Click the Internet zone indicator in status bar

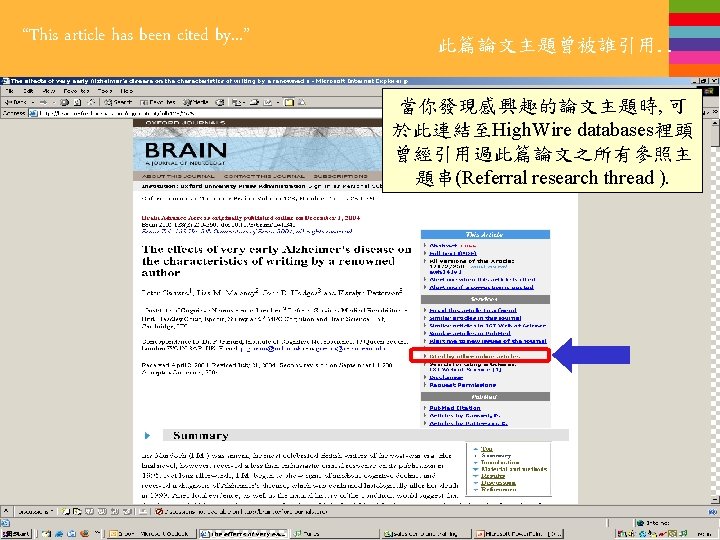(654, 523)
